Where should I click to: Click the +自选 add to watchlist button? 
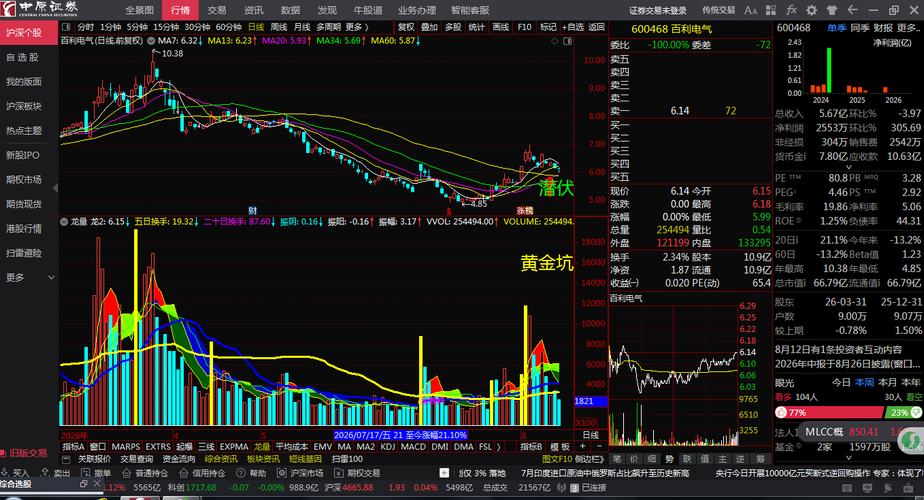[572, 27]
